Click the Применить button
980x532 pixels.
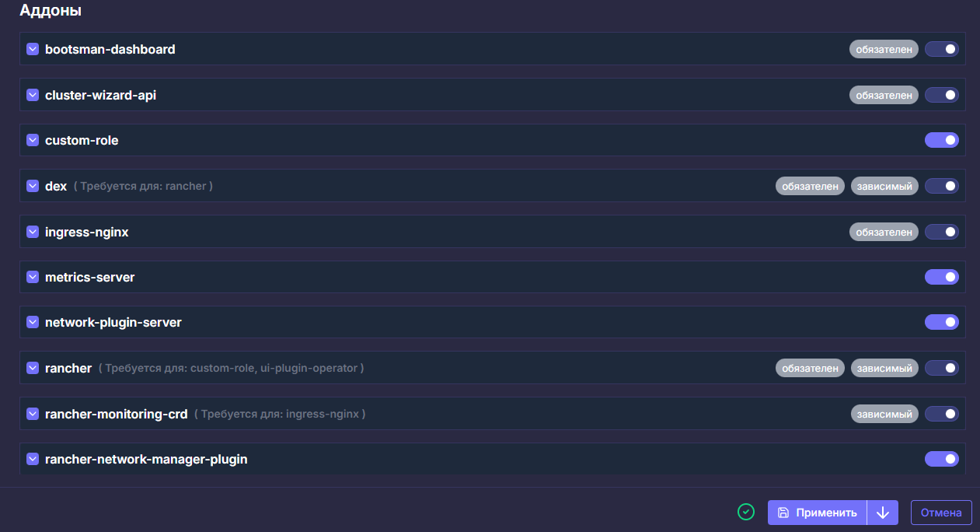pos(817,513)
